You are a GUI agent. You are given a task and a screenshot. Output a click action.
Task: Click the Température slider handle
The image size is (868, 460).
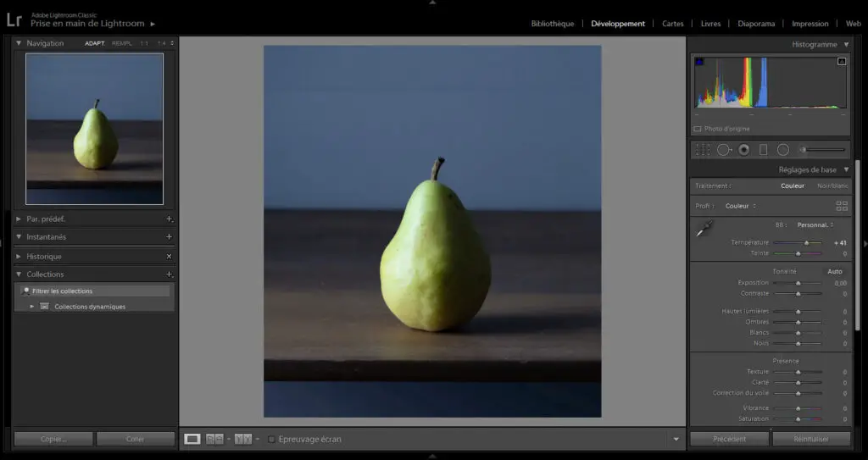click(x=806, y=243)
